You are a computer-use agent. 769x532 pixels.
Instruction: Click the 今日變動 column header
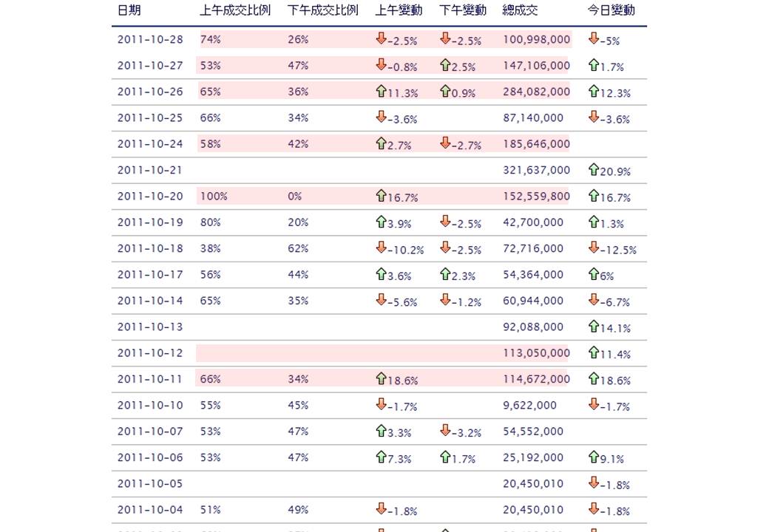(611, 10)
